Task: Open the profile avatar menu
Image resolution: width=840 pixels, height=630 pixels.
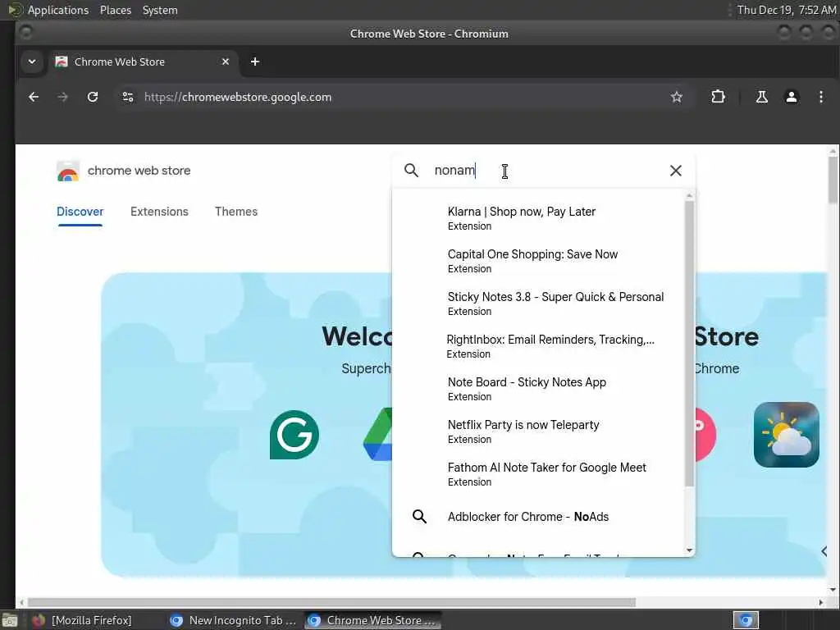Action: (792, 97)
